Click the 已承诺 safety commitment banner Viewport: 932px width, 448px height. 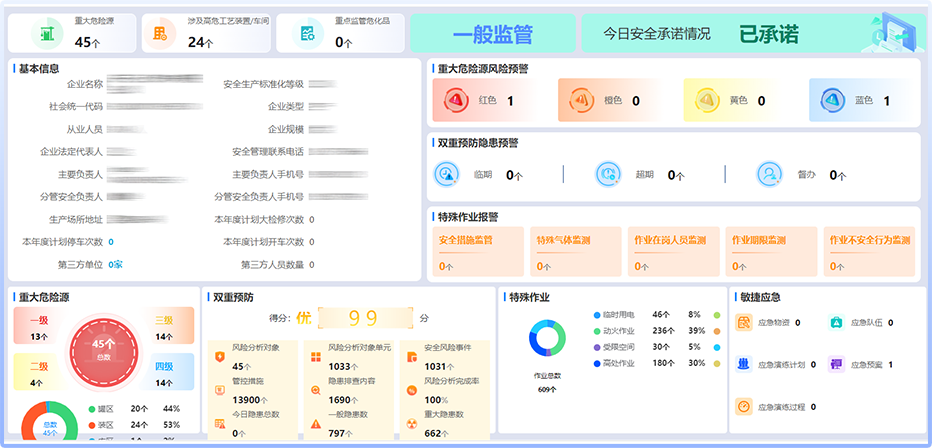[752, 33]
